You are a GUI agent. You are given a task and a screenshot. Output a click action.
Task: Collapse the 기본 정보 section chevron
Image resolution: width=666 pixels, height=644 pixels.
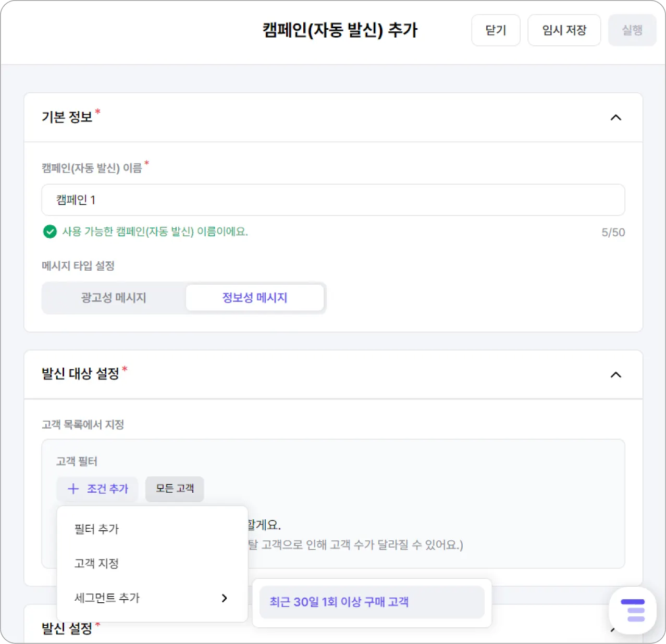[615, 117]
